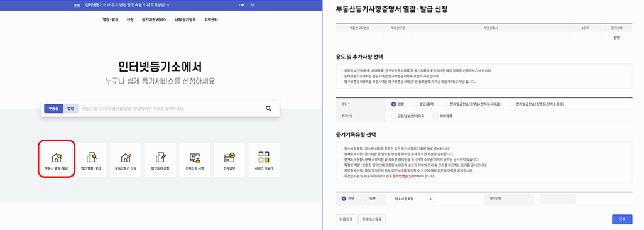Select the 법인 search tab
644x230 pixels.
click(70, 109)
